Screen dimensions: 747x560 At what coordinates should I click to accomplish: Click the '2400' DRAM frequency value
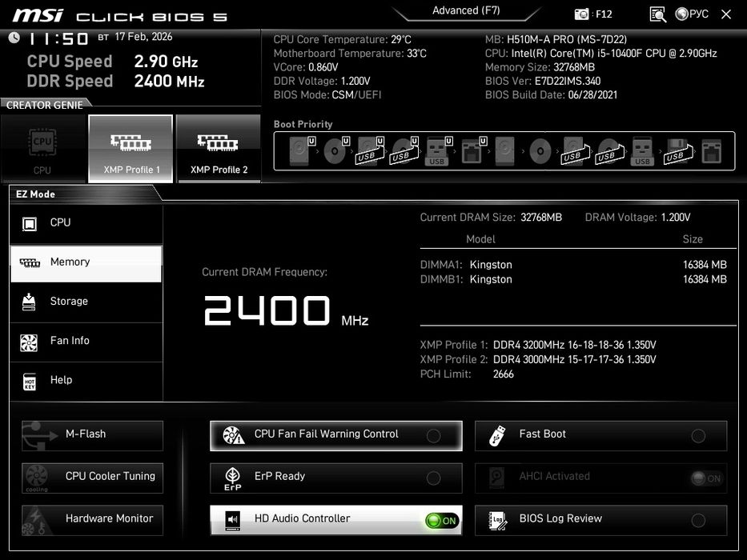(267, 310)
